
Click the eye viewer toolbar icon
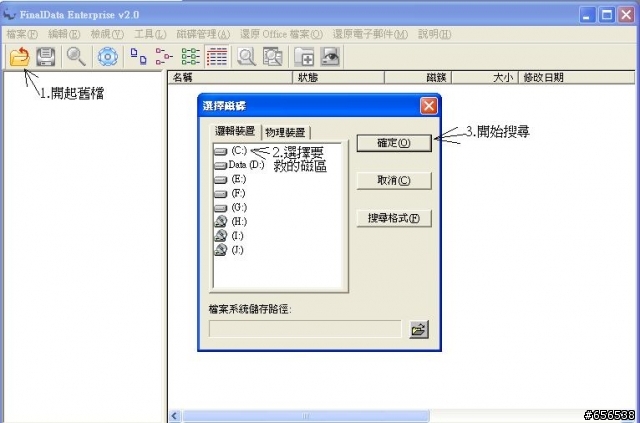click(x=330, y=56)
